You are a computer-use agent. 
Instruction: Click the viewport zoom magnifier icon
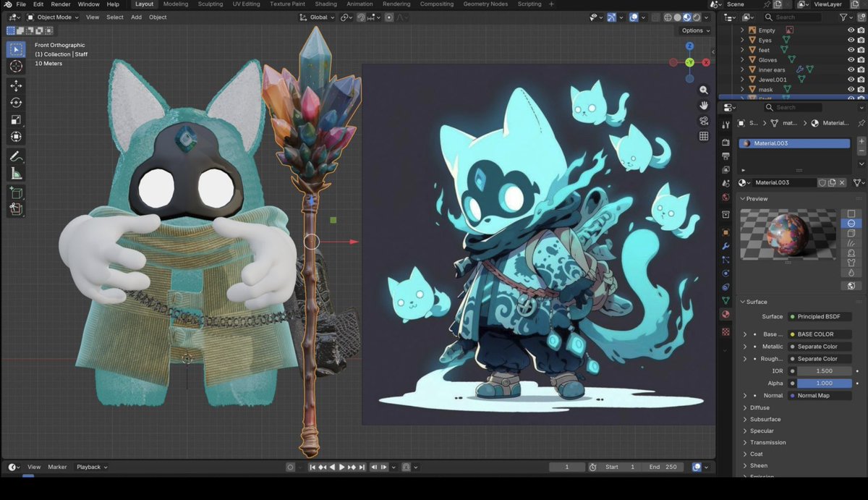[x=704, y=90]
